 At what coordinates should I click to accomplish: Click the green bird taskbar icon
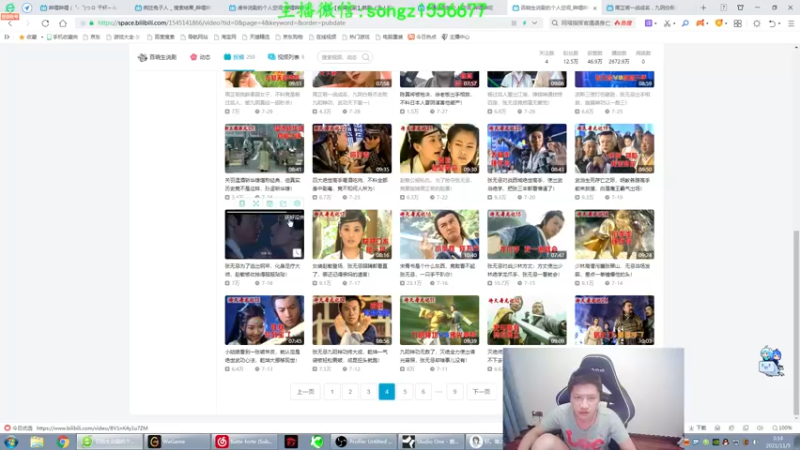pyautogui.click(x=317, y=441)
